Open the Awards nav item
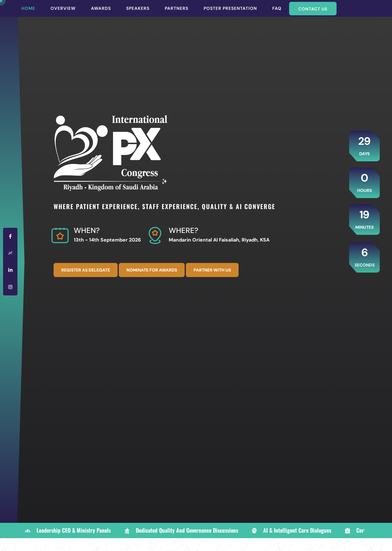392x551 pixels. point(101,8)
